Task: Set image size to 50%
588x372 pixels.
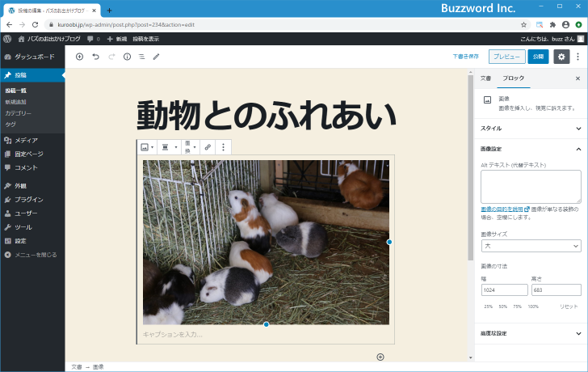Action: tap(503, 306)
